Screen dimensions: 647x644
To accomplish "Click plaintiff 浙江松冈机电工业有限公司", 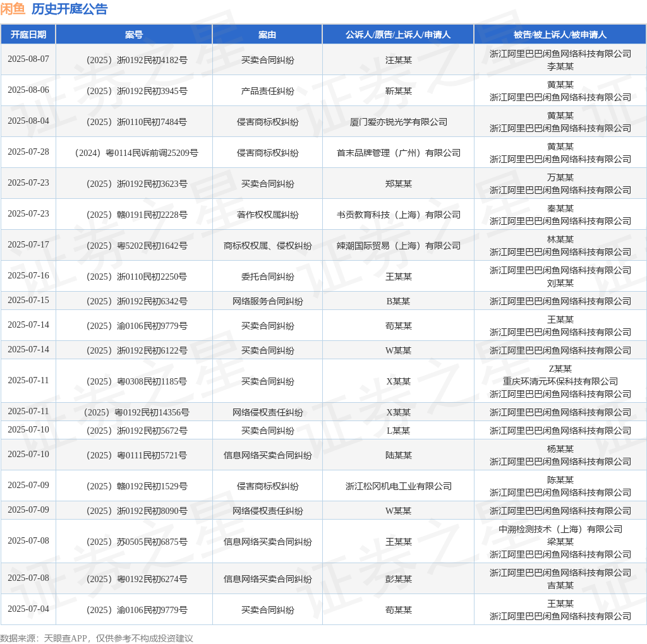I will [398, 486].
